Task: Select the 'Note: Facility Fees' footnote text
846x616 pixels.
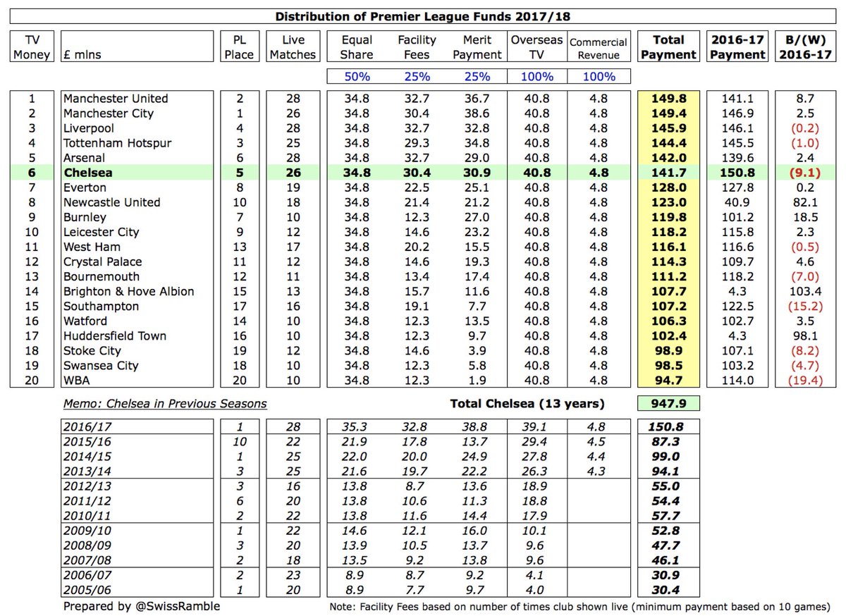Action: 581,606
